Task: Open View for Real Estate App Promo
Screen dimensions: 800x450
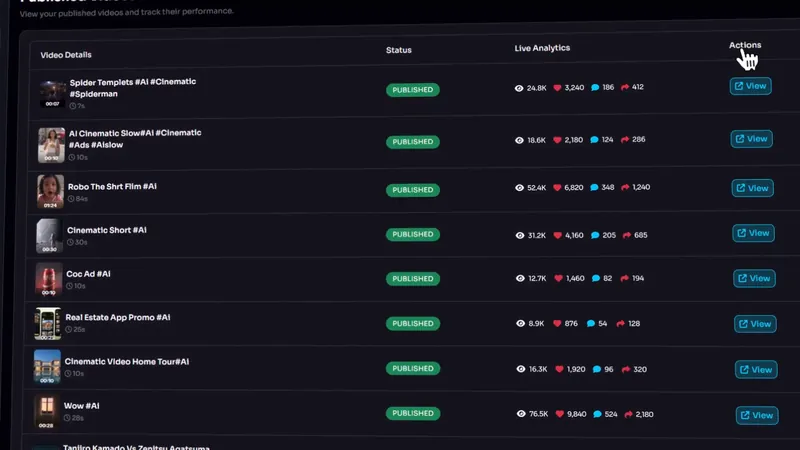Action: [x=756, y=324]
